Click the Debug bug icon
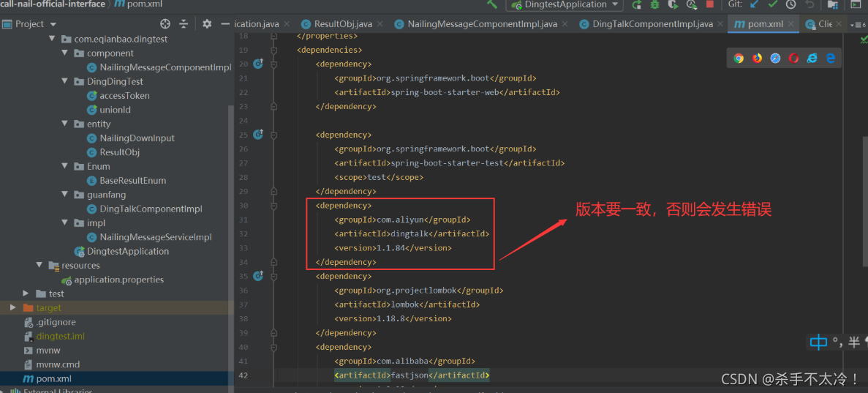Image resolution: width=868 pixels, height=393 pixels. 655,4
